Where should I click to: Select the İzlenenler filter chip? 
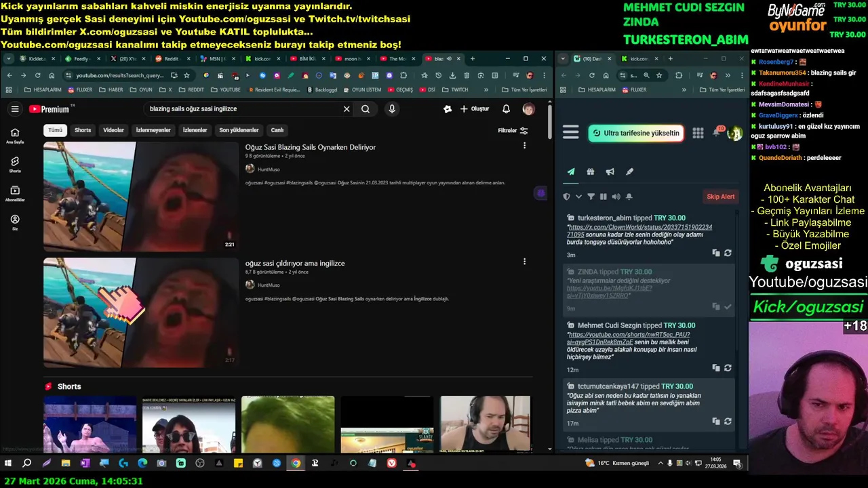coord(195,130)
